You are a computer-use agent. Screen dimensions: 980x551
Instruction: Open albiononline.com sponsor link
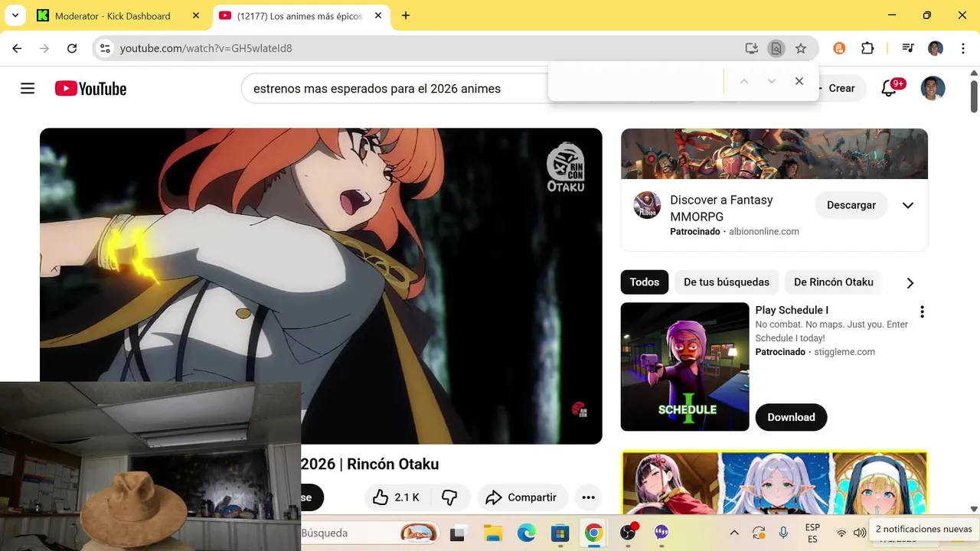pyautogui.click(x=764, y=231)
